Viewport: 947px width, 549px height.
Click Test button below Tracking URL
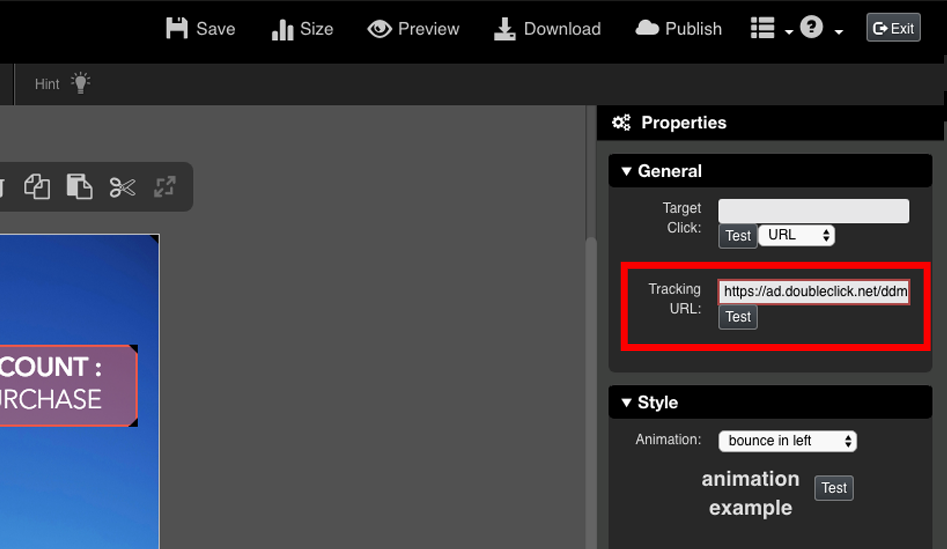[x=738, y=317]
